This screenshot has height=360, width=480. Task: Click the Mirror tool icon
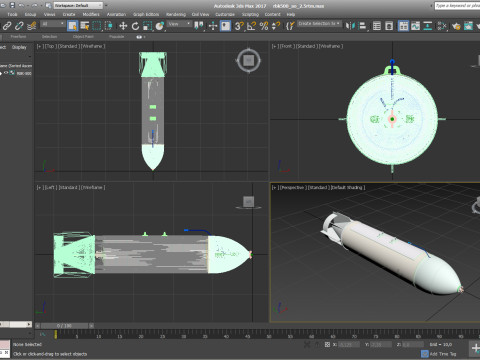click(350, 26)
